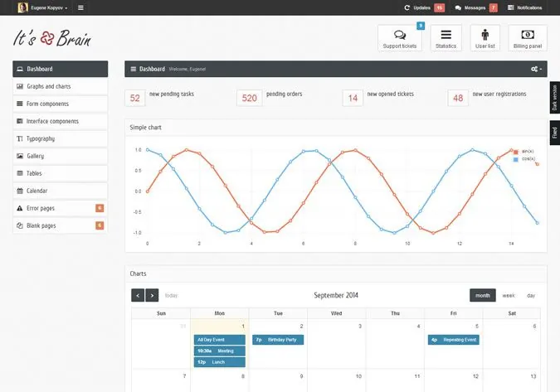Open the Messages count badge
The image size is (560, 392).
tap(493, 7)
